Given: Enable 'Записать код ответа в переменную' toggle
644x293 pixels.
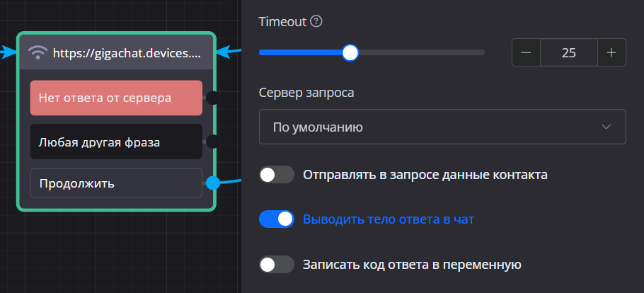Looking at the screenshot, I should (x=277, y=265).
